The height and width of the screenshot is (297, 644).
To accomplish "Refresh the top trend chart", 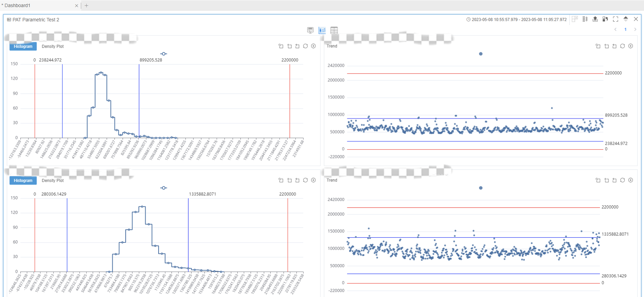I will (623, 46).
